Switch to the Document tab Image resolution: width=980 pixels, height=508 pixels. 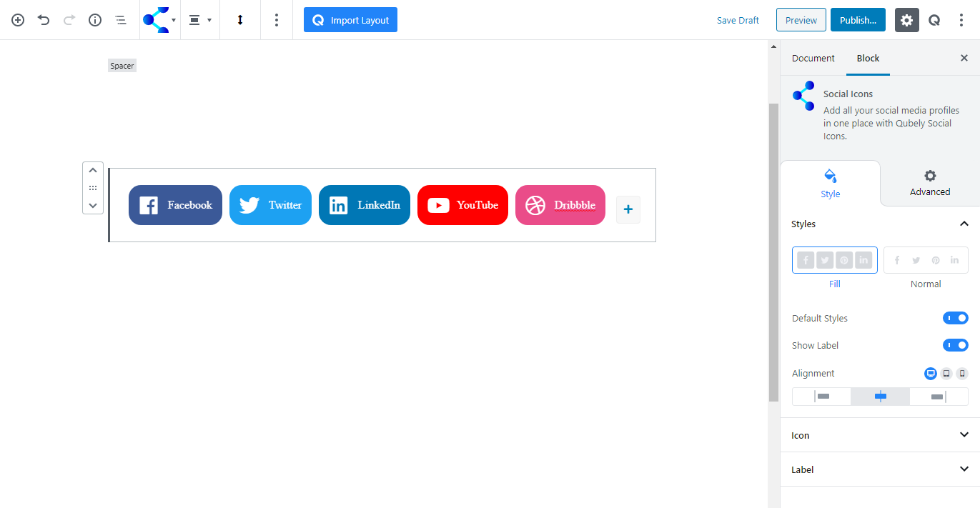[813, 58]
